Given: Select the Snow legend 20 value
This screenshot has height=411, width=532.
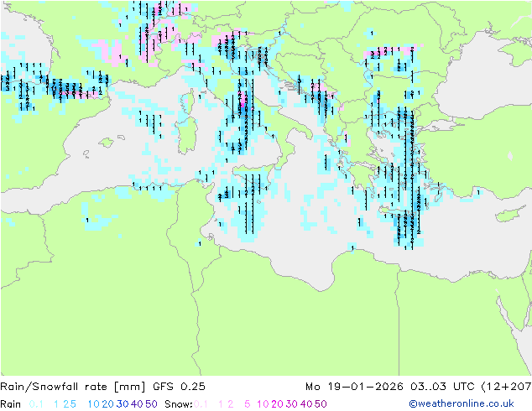Looking at the screenshot, I should click(x=277, y=404).
